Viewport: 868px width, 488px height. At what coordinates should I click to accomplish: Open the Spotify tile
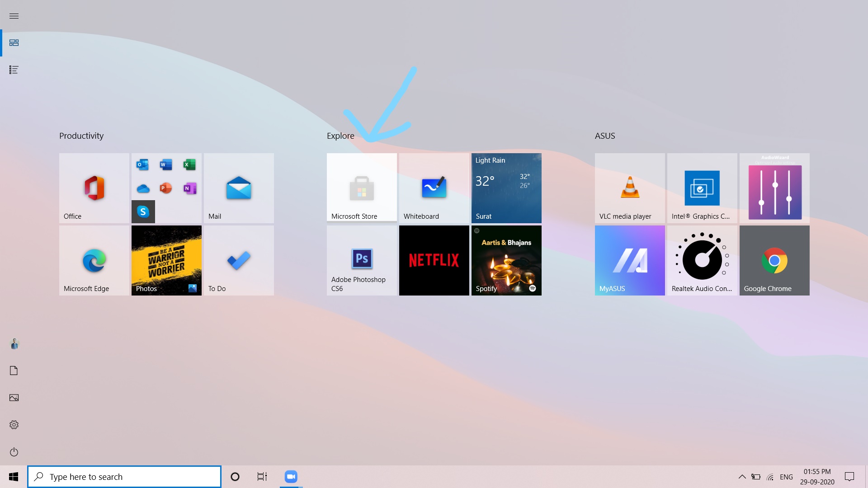(506, 260)
